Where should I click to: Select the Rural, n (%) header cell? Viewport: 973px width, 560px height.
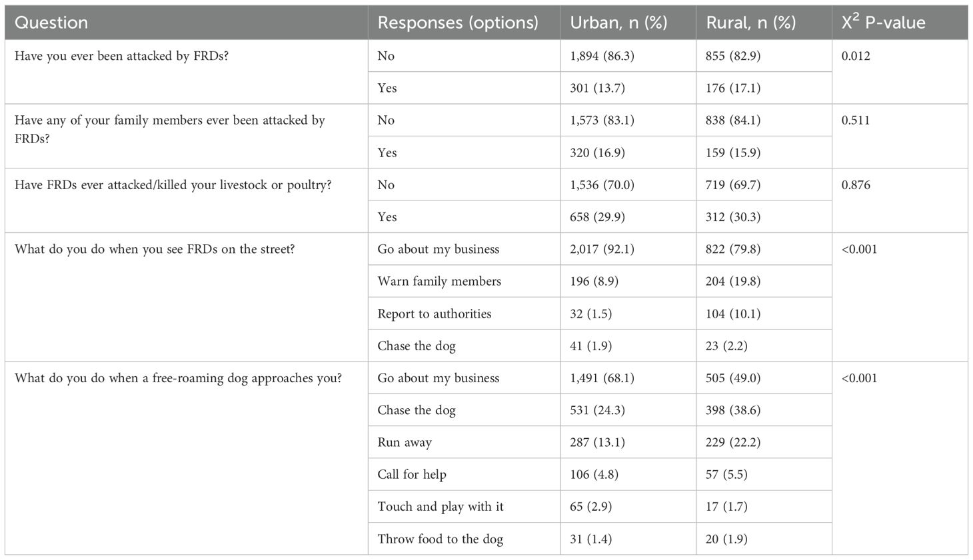(x=750, y=23)
